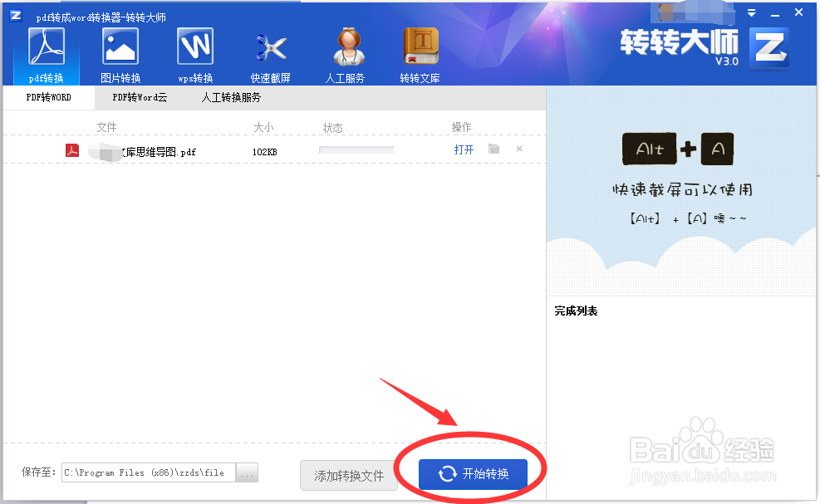Click the 打开 link for the pdf file

pyautogui.click(x=464, y=149)
